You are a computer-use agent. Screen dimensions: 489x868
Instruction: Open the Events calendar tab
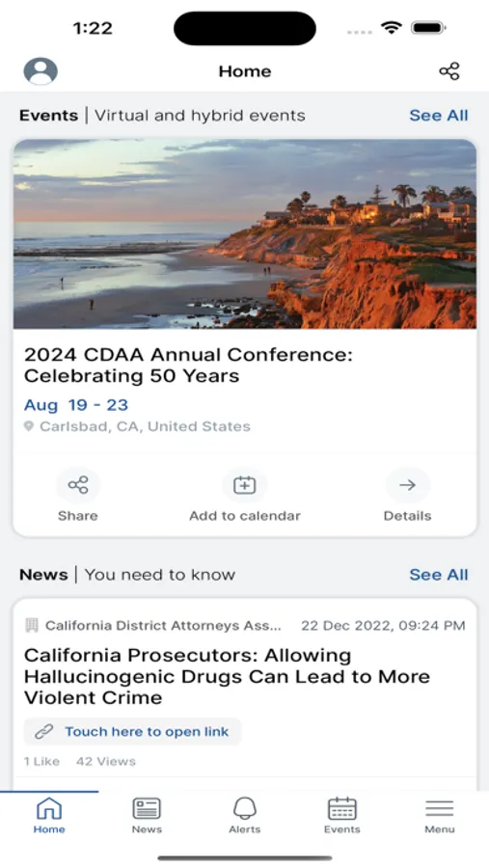(342, 815)
